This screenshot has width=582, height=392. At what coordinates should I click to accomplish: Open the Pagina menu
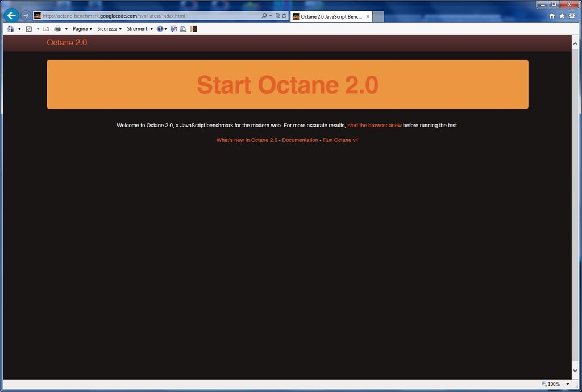tap(82, 28)
